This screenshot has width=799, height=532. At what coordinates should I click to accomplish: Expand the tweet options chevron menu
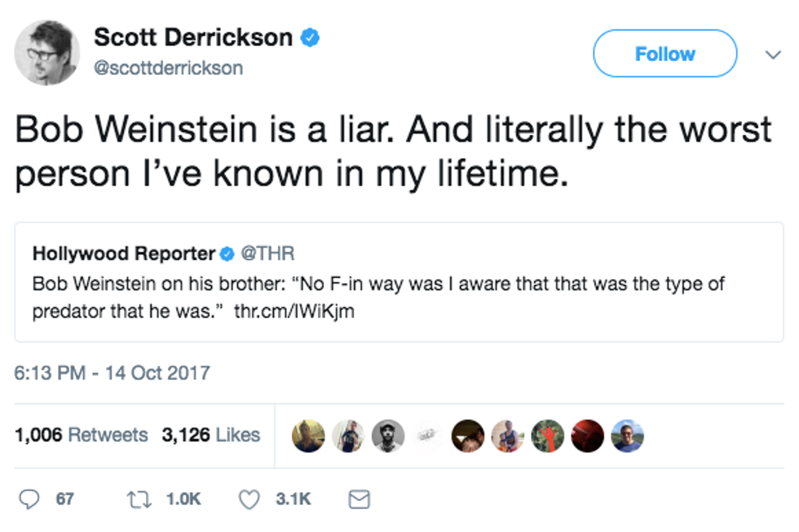click(772, 55)
